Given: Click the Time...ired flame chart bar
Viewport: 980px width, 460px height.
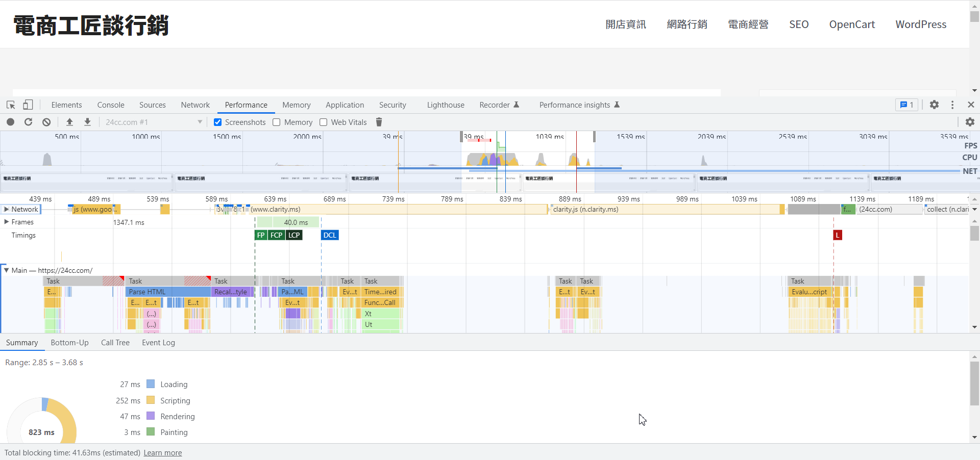Looking at the screenshot, I should [x=381, y=292].
